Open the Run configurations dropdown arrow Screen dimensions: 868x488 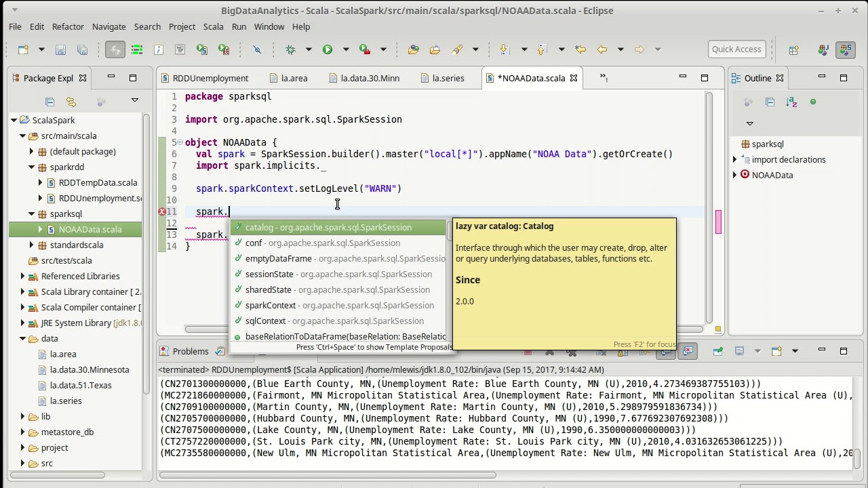tap(345, 49)
